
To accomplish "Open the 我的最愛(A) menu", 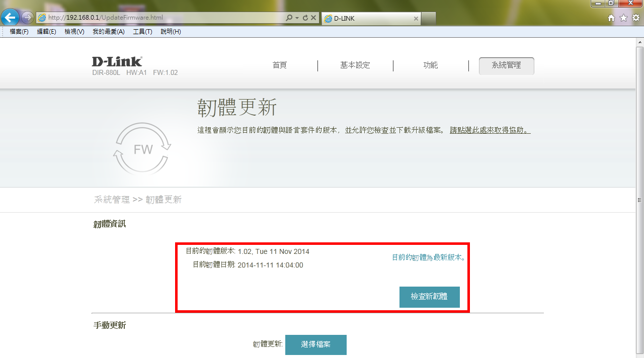I will tap(108, 32).
